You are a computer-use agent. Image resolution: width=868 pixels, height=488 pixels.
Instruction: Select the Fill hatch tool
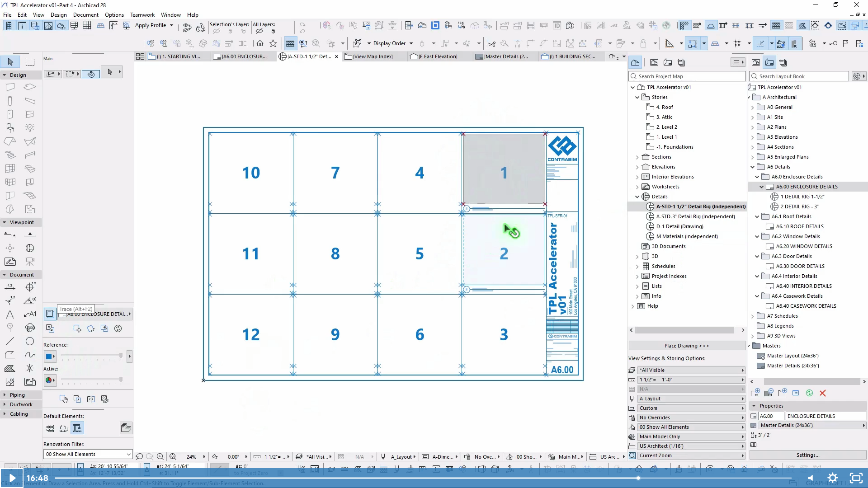point(10,368)
